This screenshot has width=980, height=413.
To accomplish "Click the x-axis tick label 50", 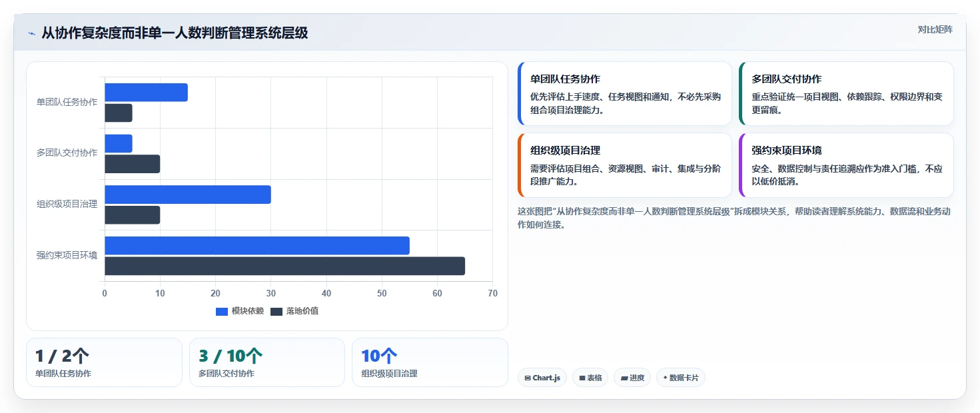I will 382,293.
